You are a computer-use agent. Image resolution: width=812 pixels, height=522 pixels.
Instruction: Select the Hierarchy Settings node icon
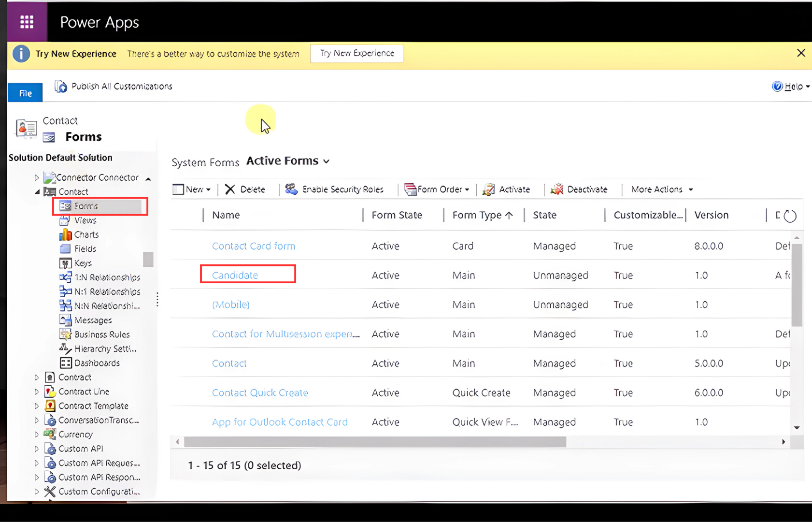[x=65, y=348]
